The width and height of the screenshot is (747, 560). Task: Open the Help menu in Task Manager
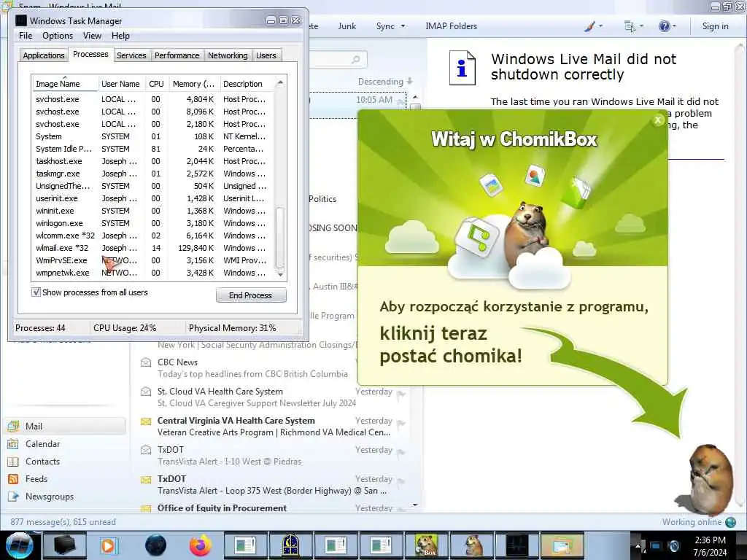coord(120,36)
